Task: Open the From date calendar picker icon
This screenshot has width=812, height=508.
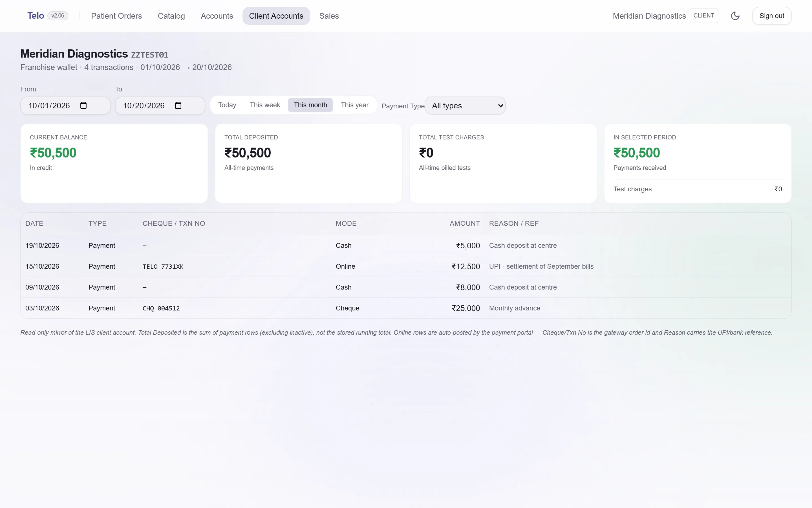Action: pos(83,106)
